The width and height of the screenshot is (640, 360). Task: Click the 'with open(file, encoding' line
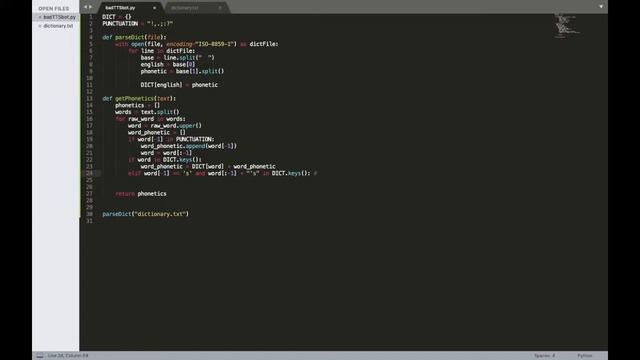tap(197, 44)
